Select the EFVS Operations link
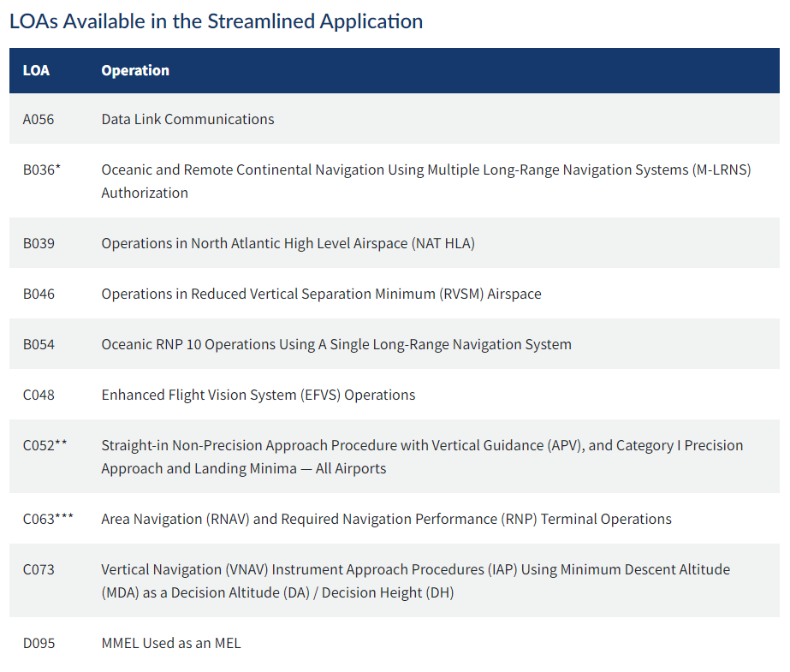 pos(258,395)
